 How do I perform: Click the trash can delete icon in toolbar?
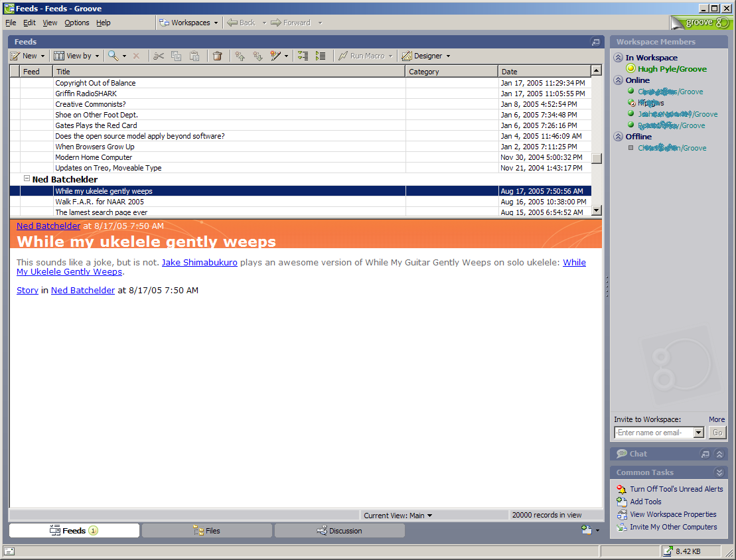pyautogui.click(x=217, y=56)
